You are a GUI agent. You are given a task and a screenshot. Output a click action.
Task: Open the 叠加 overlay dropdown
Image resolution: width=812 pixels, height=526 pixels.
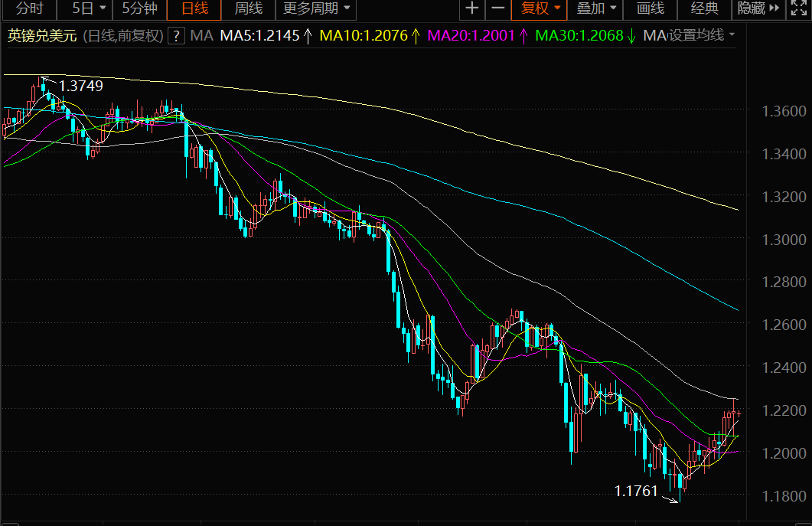coord(595,8)
